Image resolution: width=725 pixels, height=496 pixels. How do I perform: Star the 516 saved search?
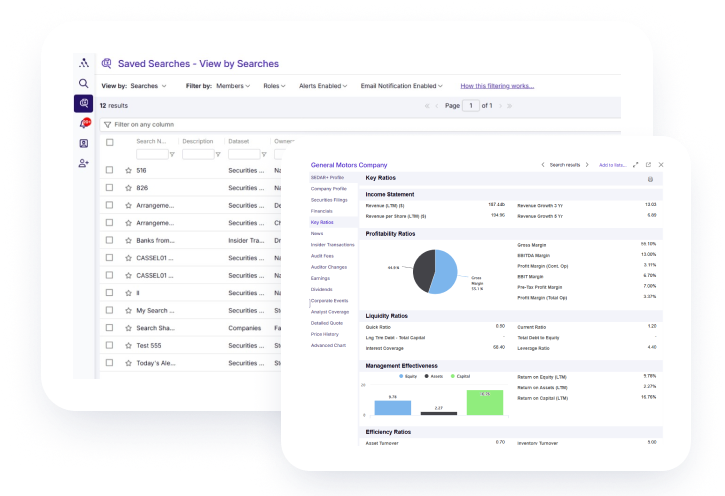tap(129, 170)
